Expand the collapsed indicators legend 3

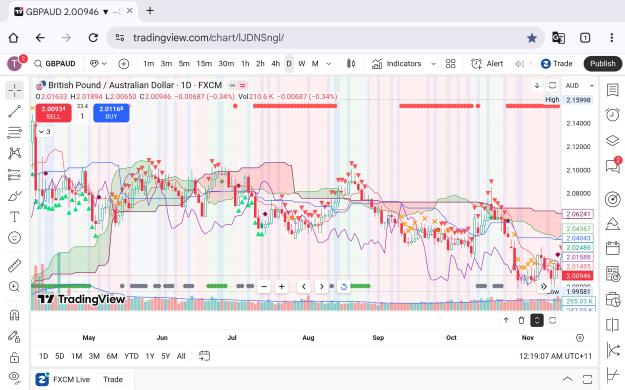pyautogui.click(x=44, y=132)
